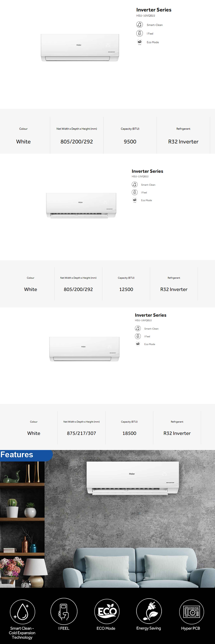
Task: Select Energy Saving plug feature icon
Action: point(149,611)
